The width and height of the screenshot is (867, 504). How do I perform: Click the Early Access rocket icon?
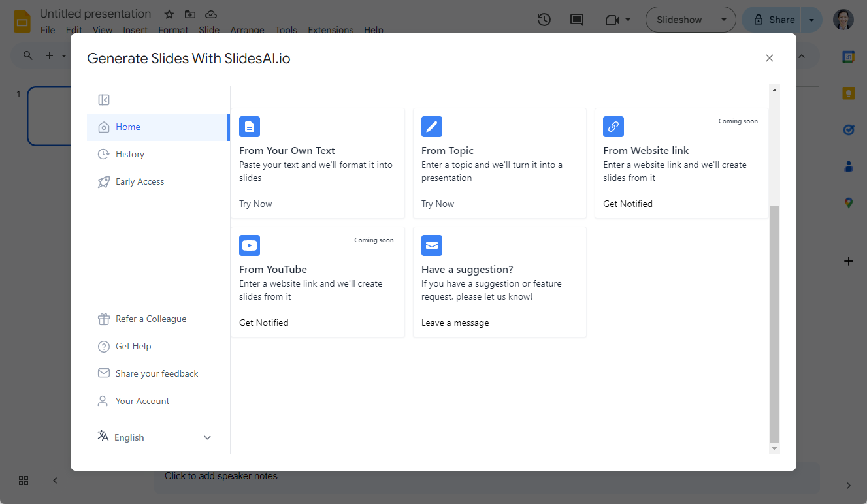click(x=103, y=182)
